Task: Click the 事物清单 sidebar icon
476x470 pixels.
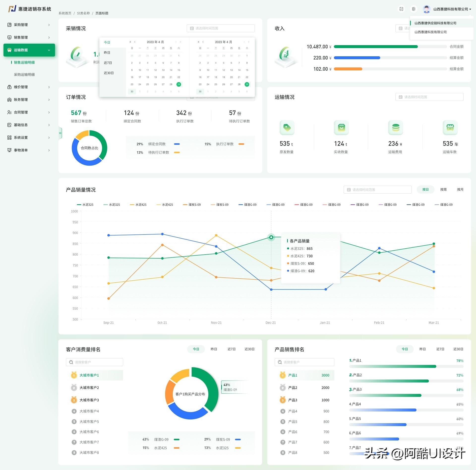Action: (x=9, y=150)
